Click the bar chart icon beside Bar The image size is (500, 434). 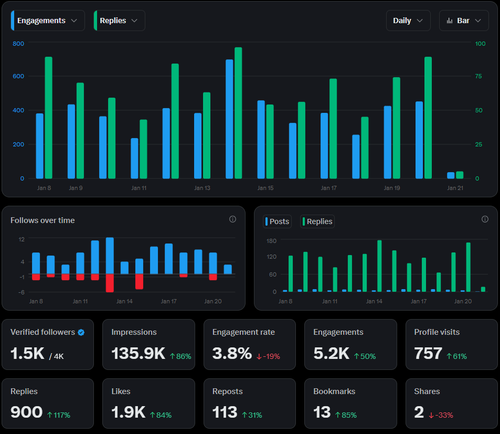click(450, 21)
